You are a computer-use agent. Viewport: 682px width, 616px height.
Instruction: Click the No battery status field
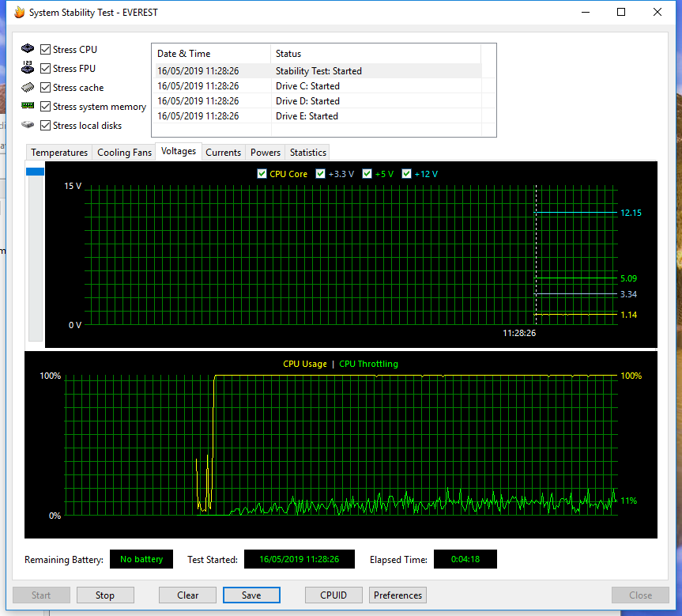click(x=141, y=559)
